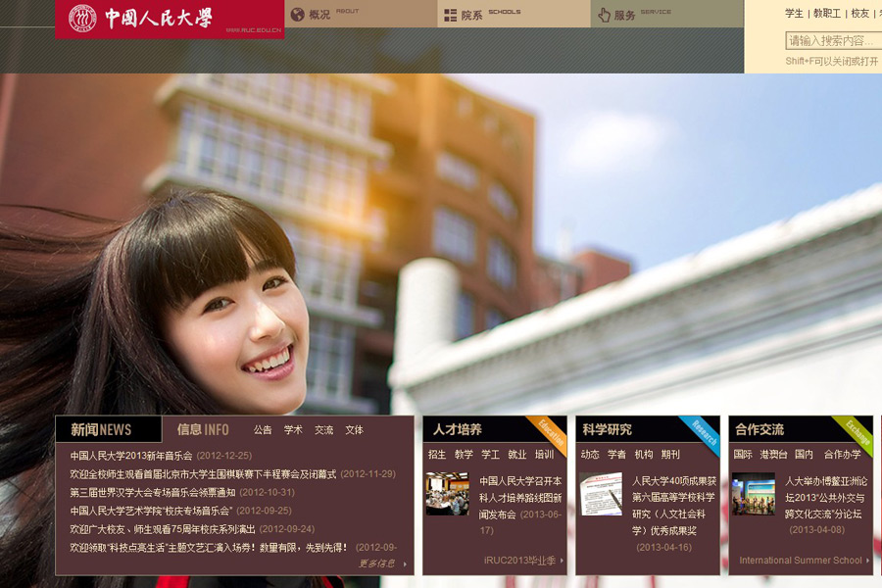Viewport: 882px width, 588px height.
Task: Open the 人才培养 news photo thumbnail
Action: click(x=447, y=494)
